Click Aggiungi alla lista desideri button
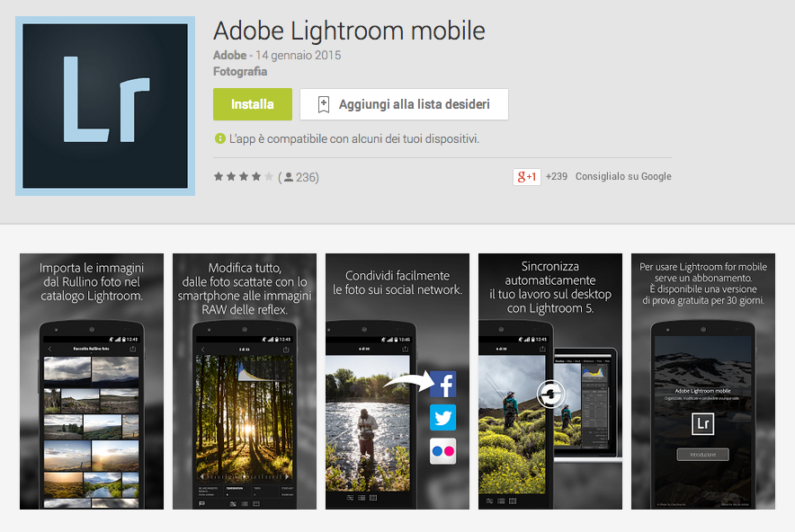Viewport: 795px width, 532px height. tap(404, 104)
